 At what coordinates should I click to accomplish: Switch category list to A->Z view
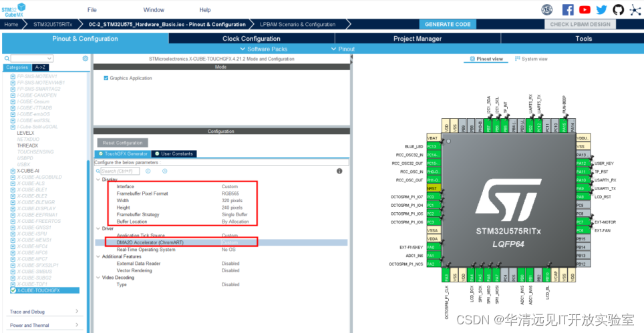[40, 67]
